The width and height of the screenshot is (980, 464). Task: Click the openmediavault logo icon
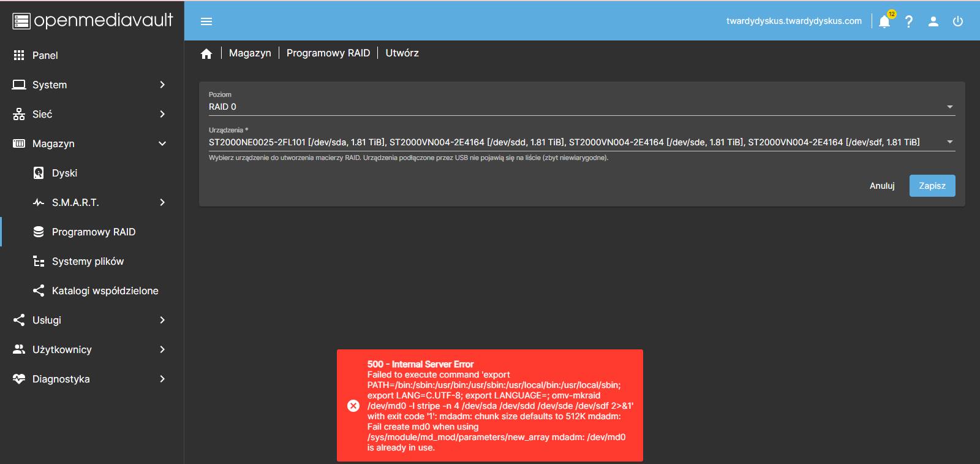coord(21,21)
